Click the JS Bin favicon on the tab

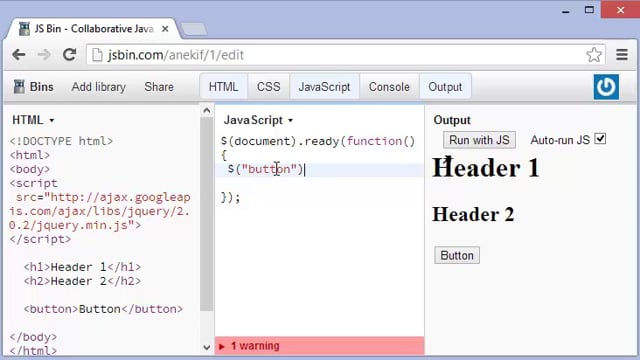[24, 29]
